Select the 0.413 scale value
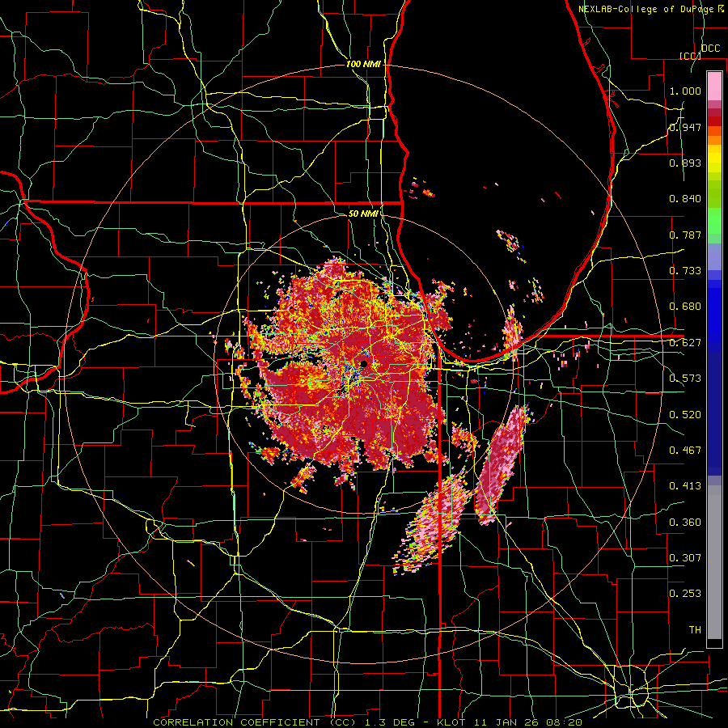Image resolution: width=728 pixels, height=728 pixels. 685,486
